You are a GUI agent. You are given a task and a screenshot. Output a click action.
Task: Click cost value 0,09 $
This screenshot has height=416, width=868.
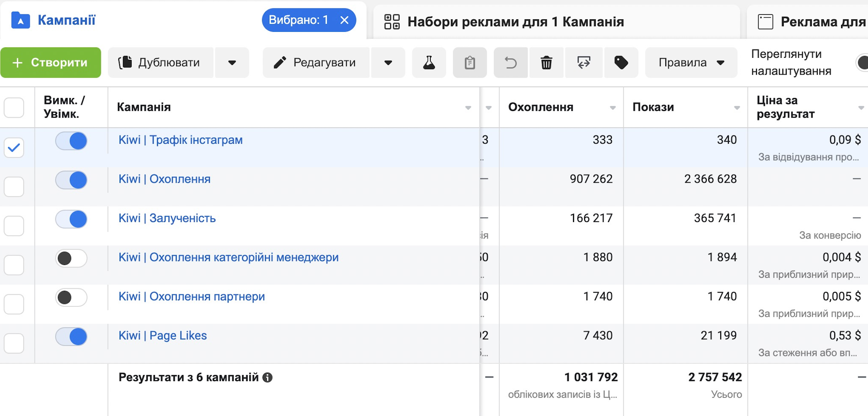(845, 140)
